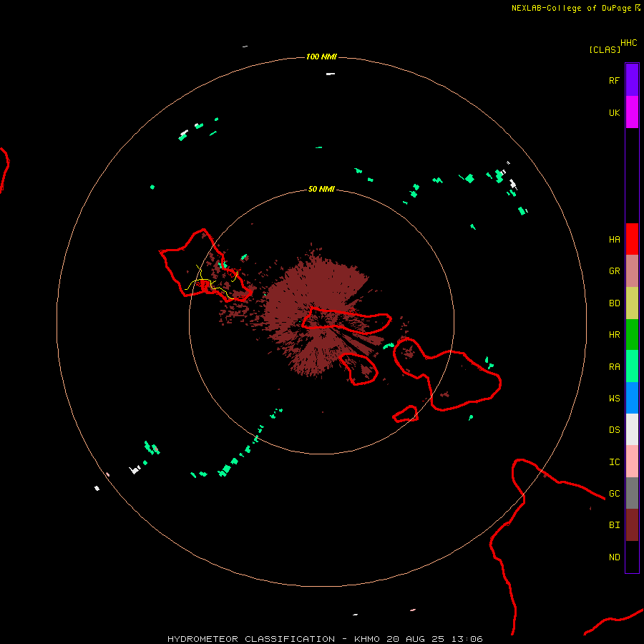
Task: Click the RF purple legend swatch
Action: 632,80
